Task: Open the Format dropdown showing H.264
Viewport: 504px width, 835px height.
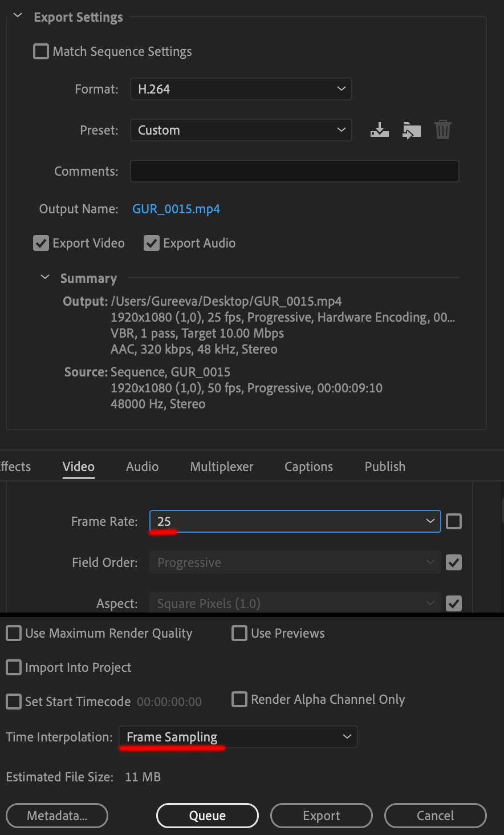Action: click(241, 89)
